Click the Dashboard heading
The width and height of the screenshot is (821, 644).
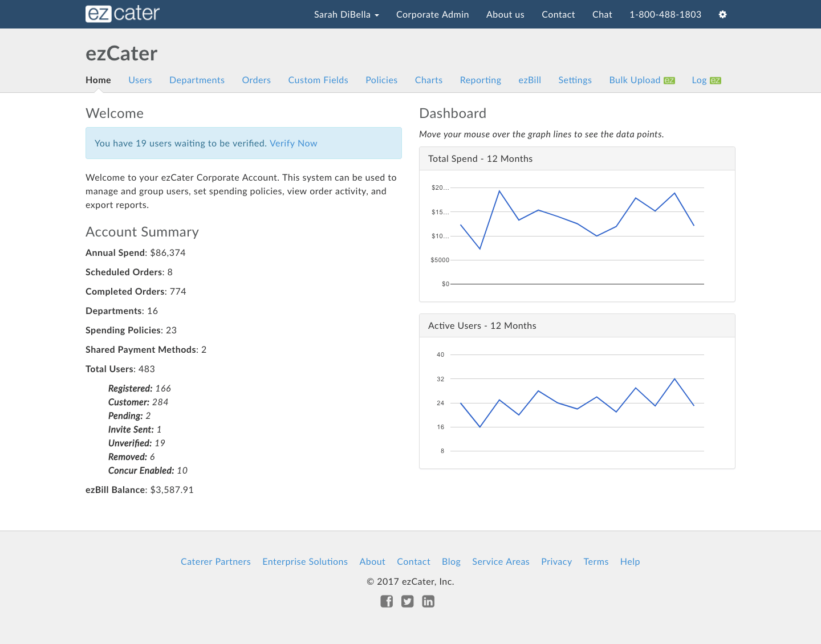tap(453, 113)
